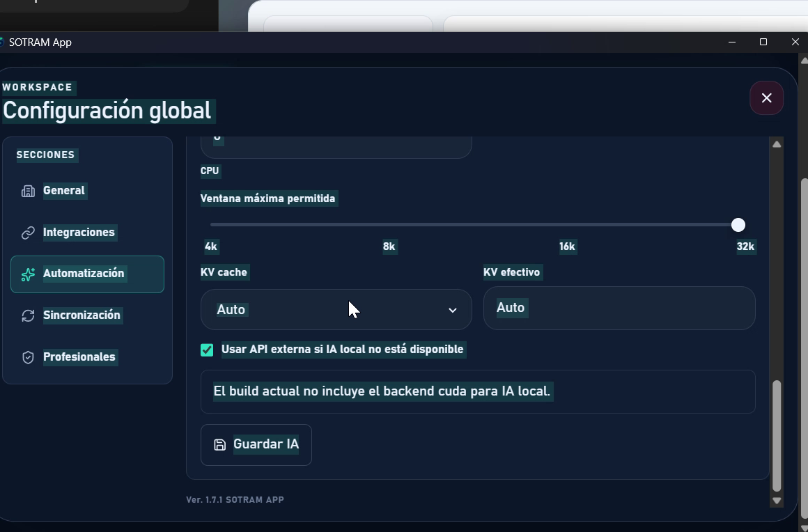This screenshot has height=532, width=808.
Task: Click Guardar IA button
Action: click(x=256, y=445)
